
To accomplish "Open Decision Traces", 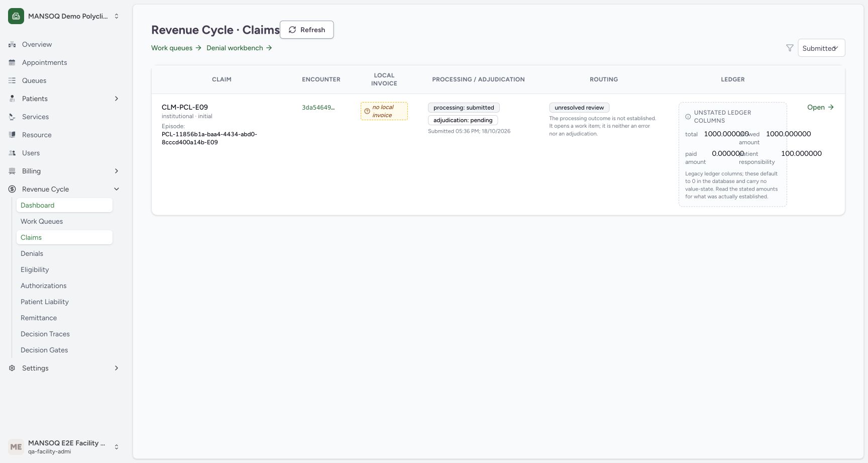I will [x=64, y=334].
